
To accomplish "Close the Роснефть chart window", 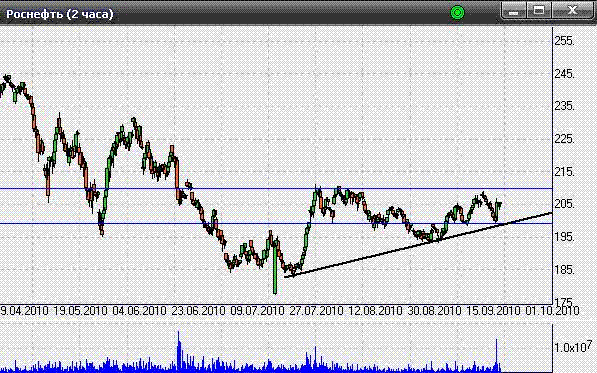I will pyautogui.click(x=572, y=11).
